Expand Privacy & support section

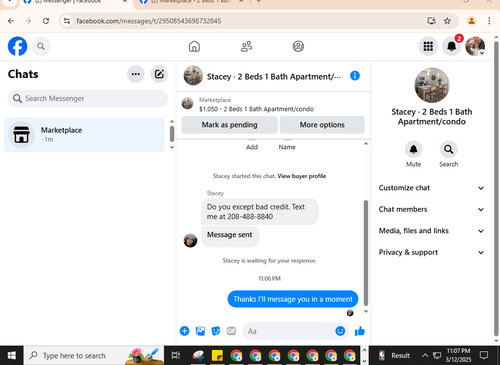[x=431, y=252]
